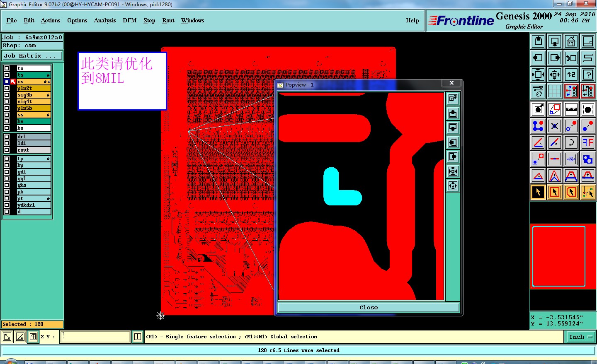The height and width of the screenshot is (364, 597).
Task: Select the rectangle area selection arrow tool
Action: [x=555, y=192]
